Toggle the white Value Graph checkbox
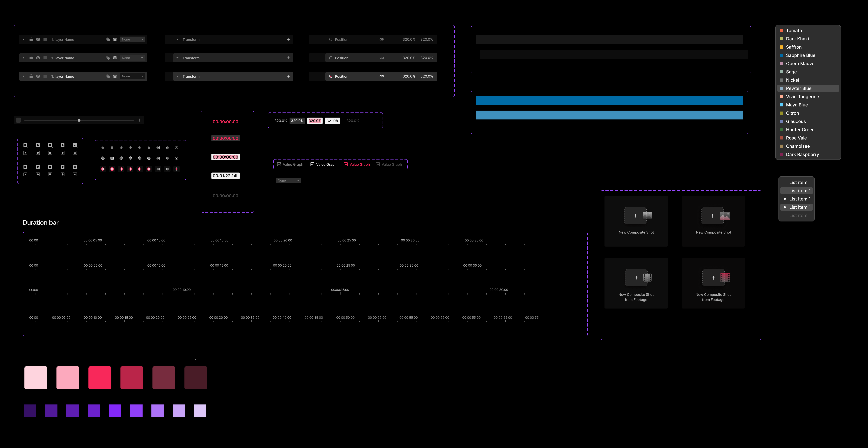The image size is (868, 448). pyautogui.click(x=312, y=164)
